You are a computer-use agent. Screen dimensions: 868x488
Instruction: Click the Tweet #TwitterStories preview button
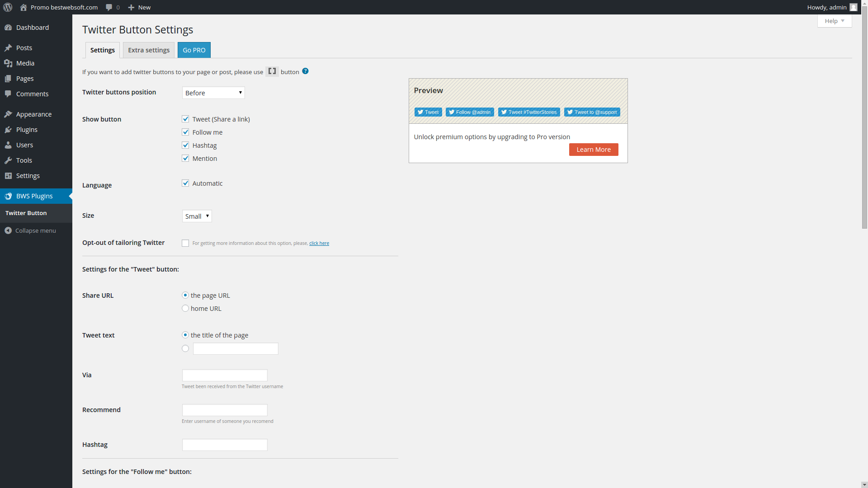(529, 112)
